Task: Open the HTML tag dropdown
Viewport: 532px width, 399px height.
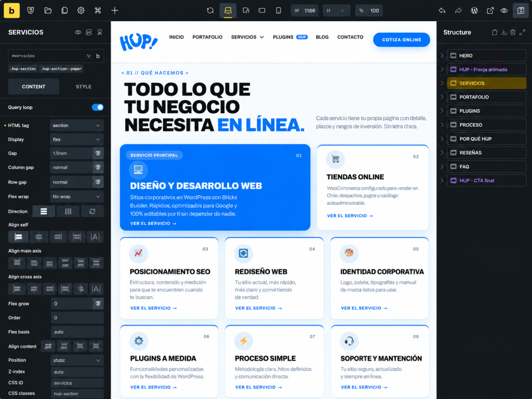Action: 77,126
